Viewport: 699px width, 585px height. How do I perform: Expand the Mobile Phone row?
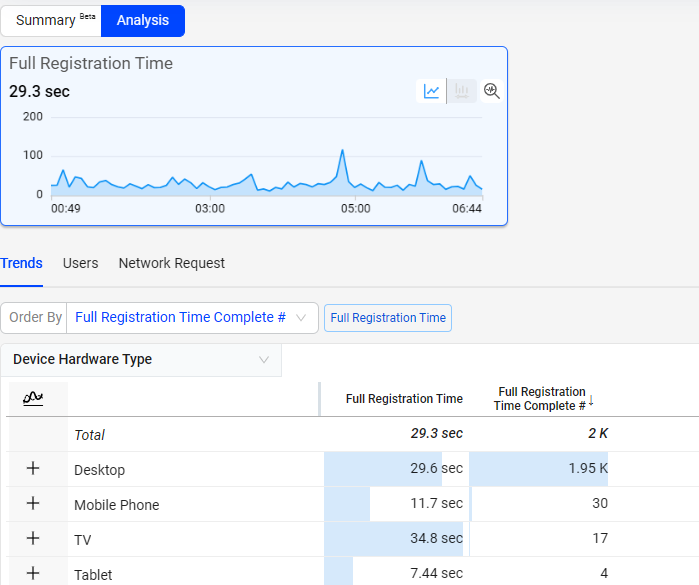(x=33, y=504)
